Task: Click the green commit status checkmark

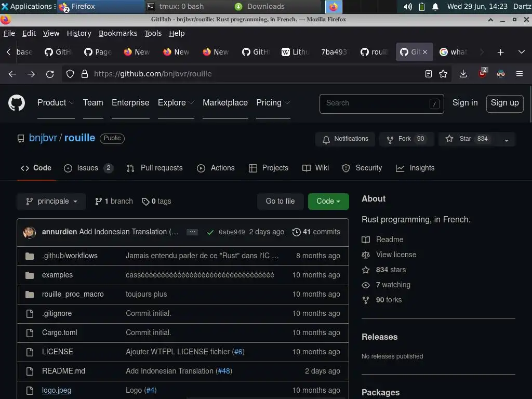Action: coord(210,232)
